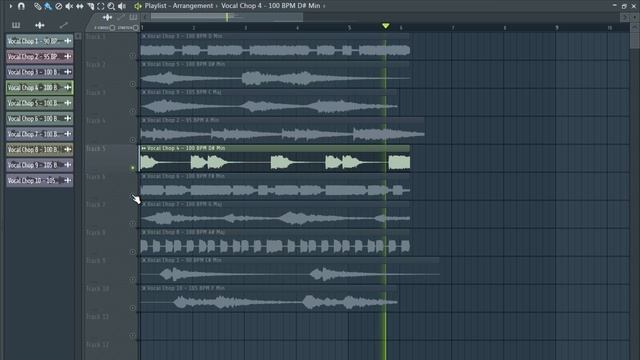Select the Delete tool
This screenshot has height=360, width=640.
[x=59, y=6]
